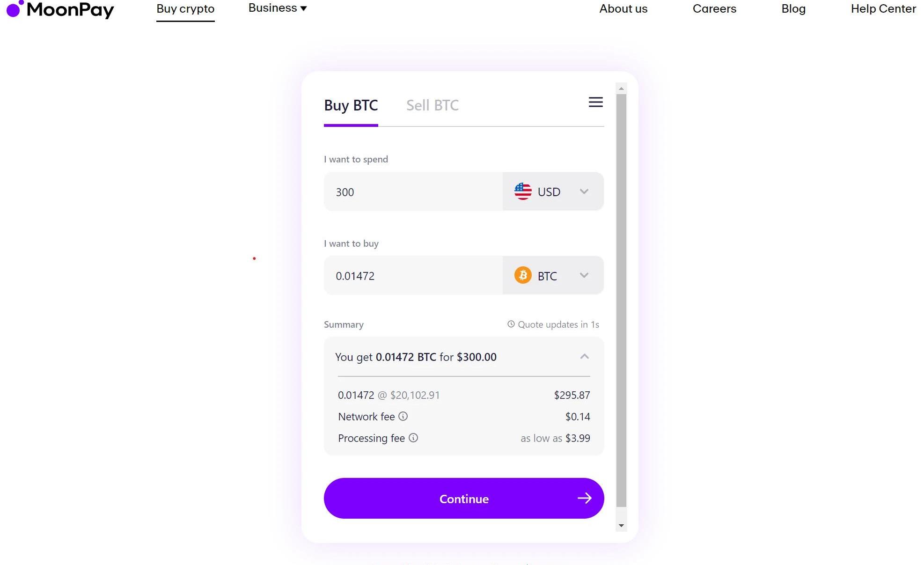
Task: Click the Network fee info icon
Action: point(403,416)
